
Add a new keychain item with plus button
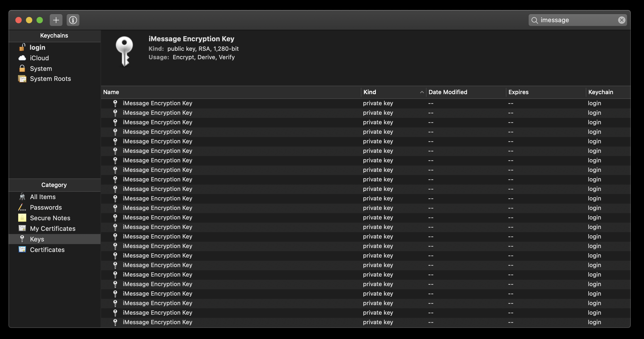click(x=56, y=20)
